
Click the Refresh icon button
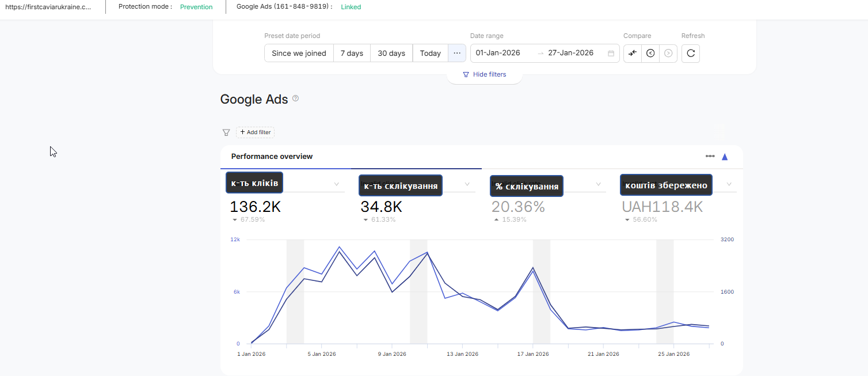click(691, 53)
